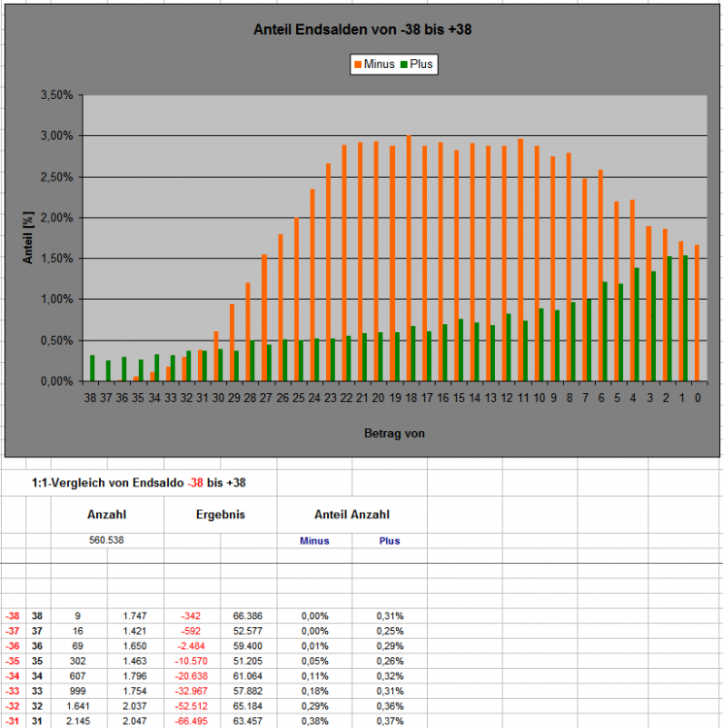Select the cell with count 9
This screenshot has width=723, height=728.
[79, 616]
